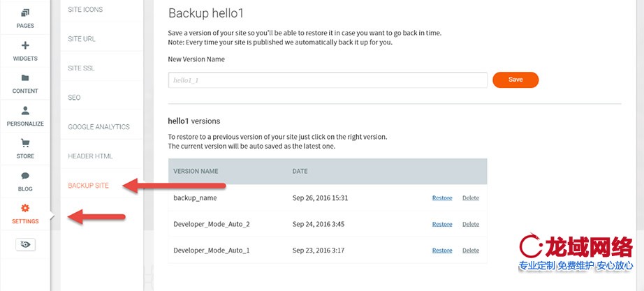
Task: Delete the Developer_Mode_Auto_2 version
Action: [471, 224]
